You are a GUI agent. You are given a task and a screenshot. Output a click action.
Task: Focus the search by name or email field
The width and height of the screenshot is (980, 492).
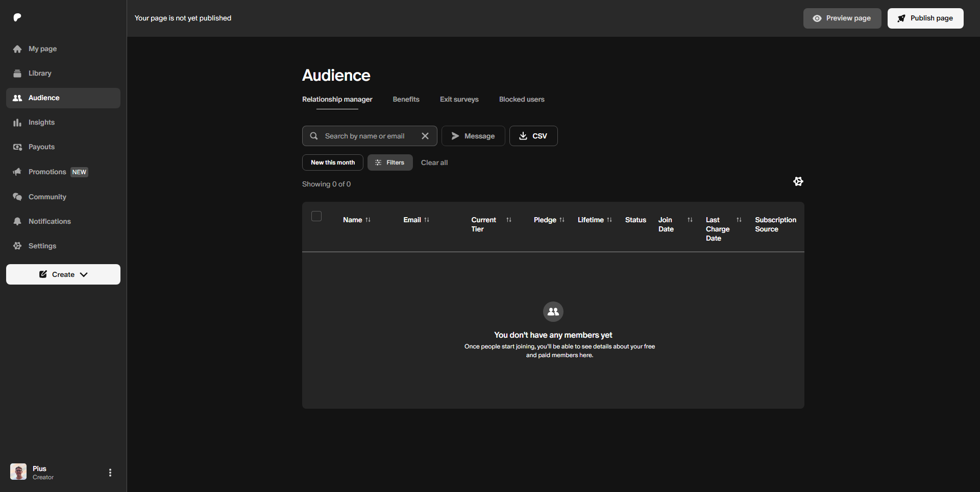[x=364, y=136]
